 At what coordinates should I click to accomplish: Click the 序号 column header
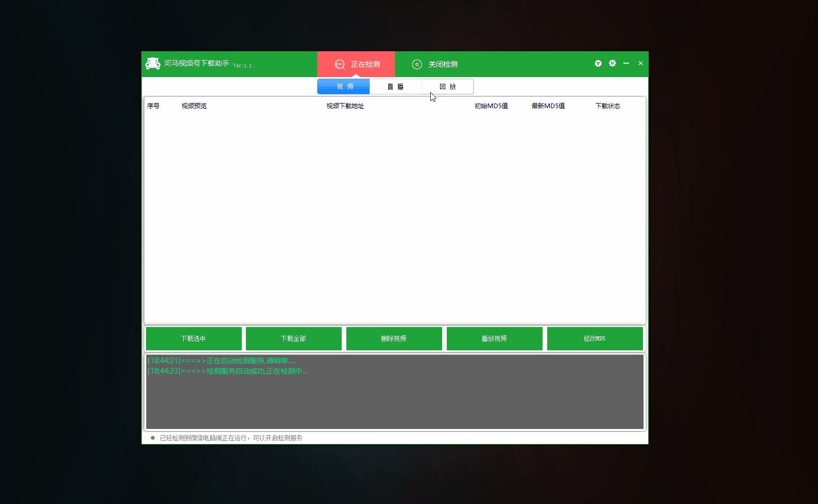(153, 106)
